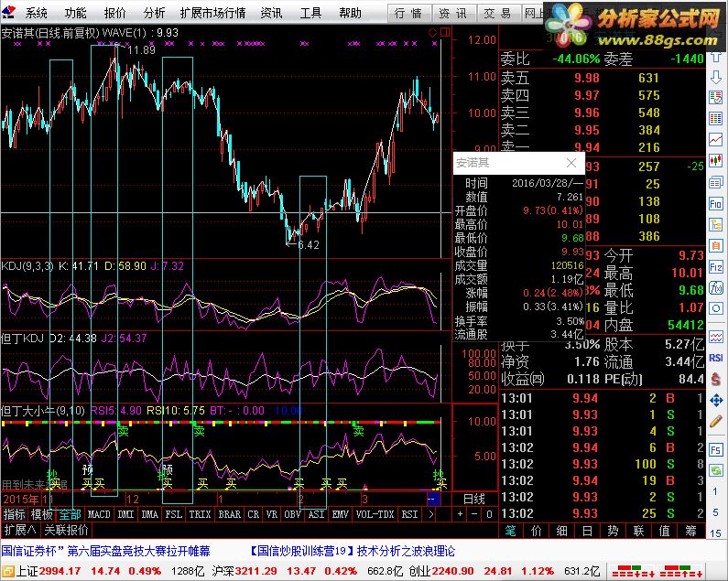Viewport: 728px width, 581px height.
Task: Switch to the 价 price tab
Action: [537, 531]
